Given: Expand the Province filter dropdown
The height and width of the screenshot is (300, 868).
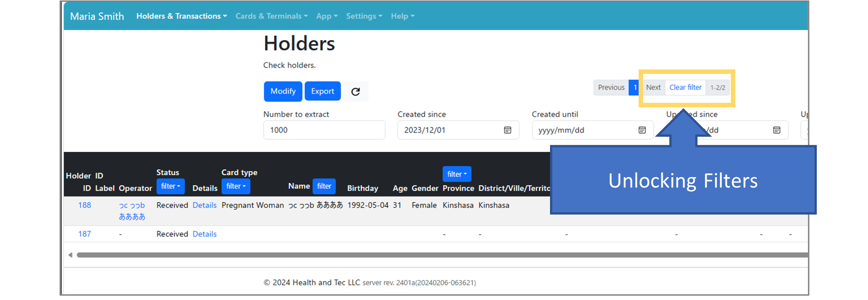Looking at the screenshot, I should coord(456,174).
